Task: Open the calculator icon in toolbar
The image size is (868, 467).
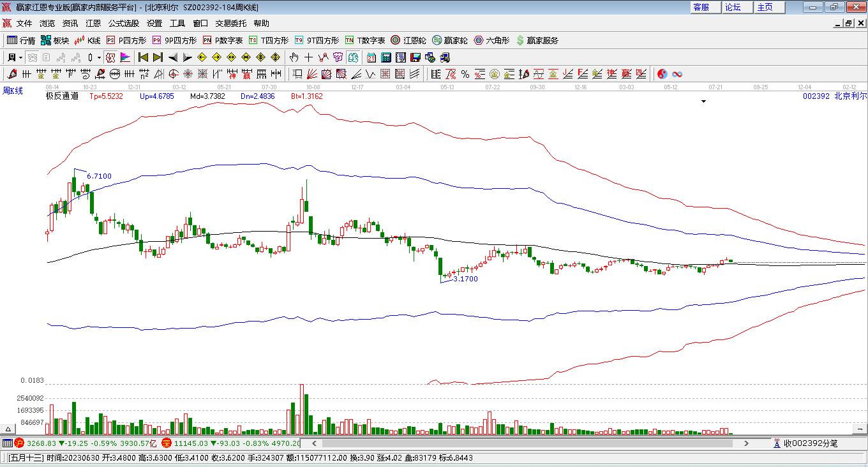Action: [x=385, y=57]
